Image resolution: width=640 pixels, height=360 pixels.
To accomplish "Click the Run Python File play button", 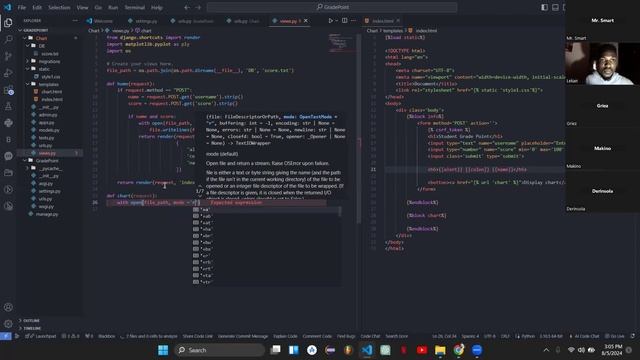I will 331,20.
